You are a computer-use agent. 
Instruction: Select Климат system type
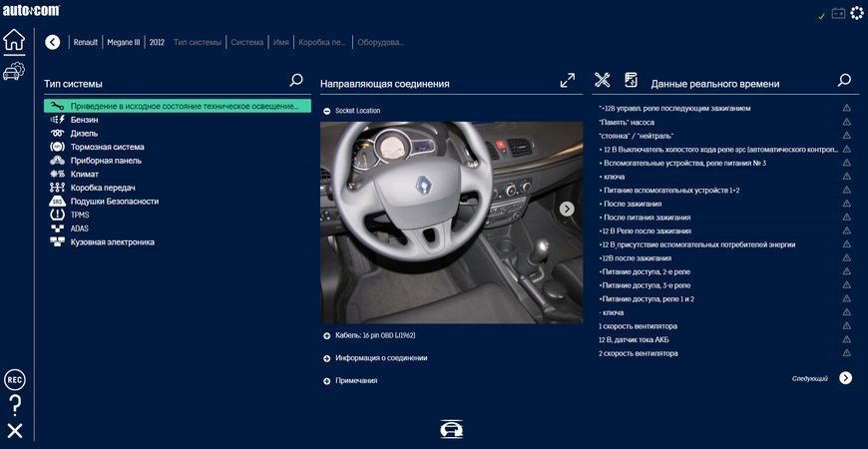[178, 174]
